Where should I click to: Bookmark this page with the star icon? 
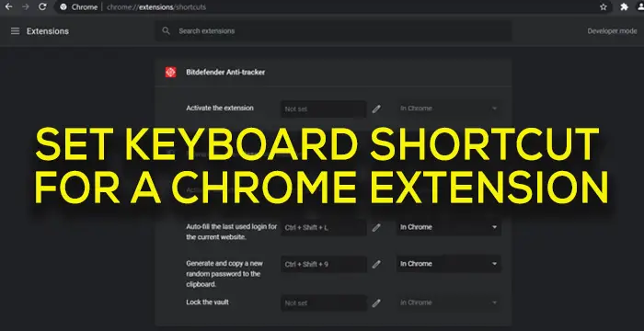pos(603,7)
